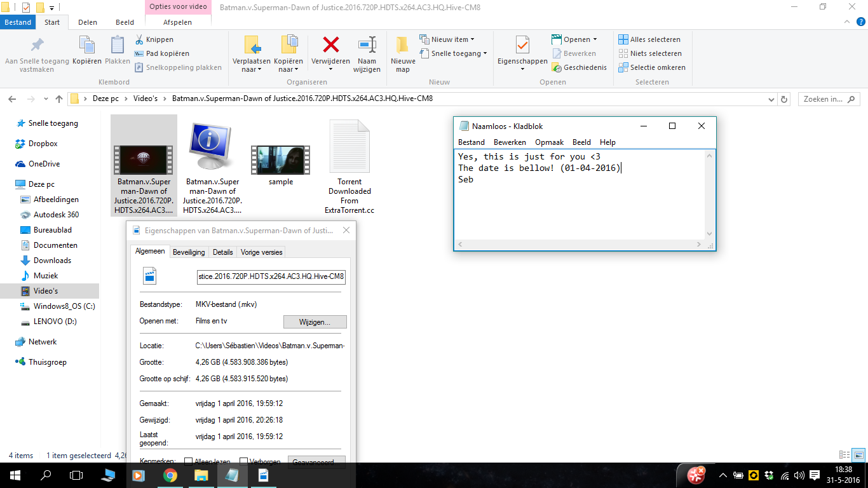Click the Nieuwe map folder icon
This screenshot has width=868, height=488.
pyautogui.click(x=402, y=44)
